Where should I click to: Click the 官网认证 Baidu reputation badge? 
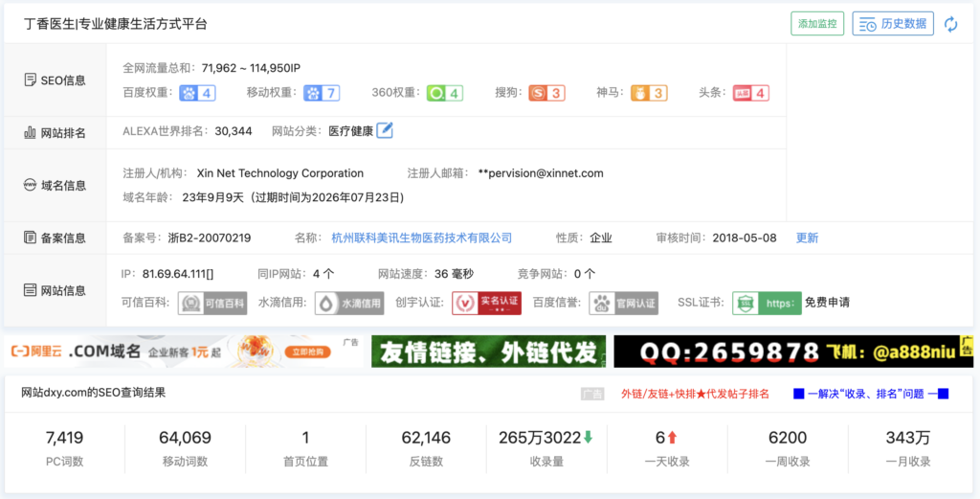pyautogui.click(x=624, y=303)
